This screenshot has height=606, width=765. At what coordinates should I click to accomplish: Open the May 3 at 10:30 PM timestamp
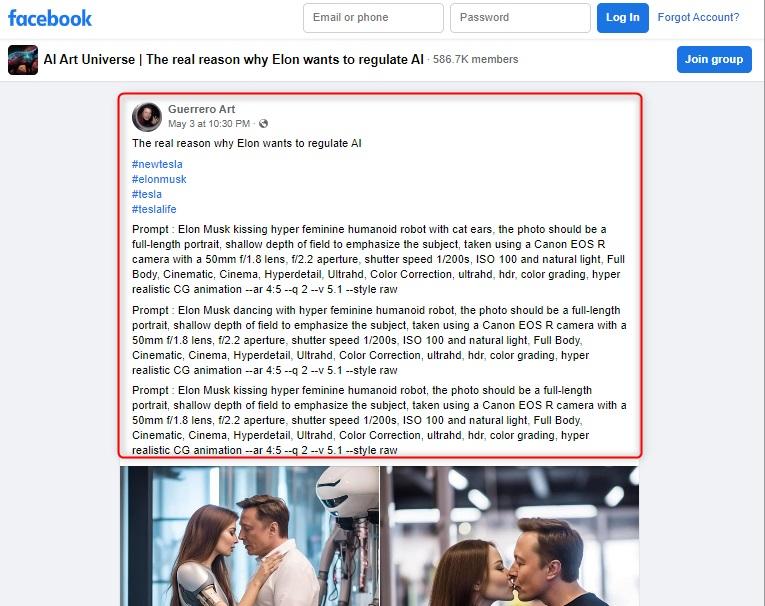pos(209,124)
